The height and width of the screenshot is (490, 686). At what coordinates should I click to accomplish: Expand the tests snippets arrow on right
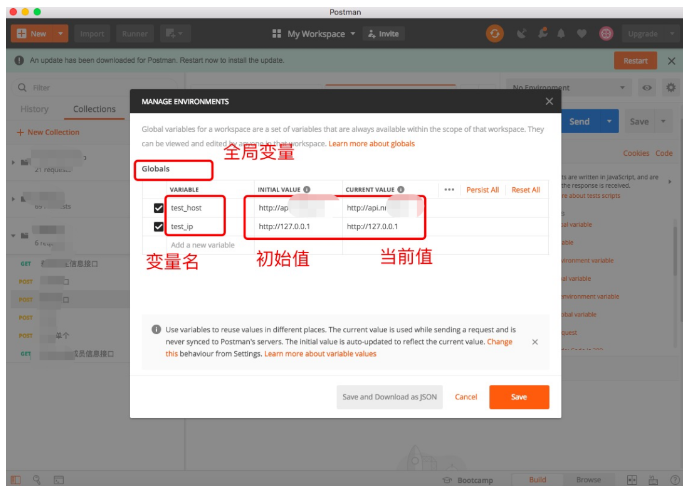click(669, 181)
